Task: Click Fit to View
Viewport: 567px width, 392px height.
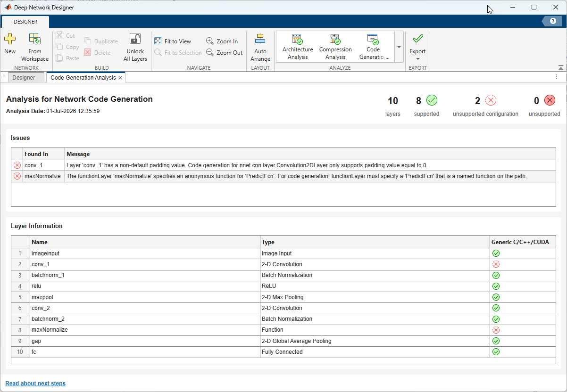Action: (x=173, y=41)
